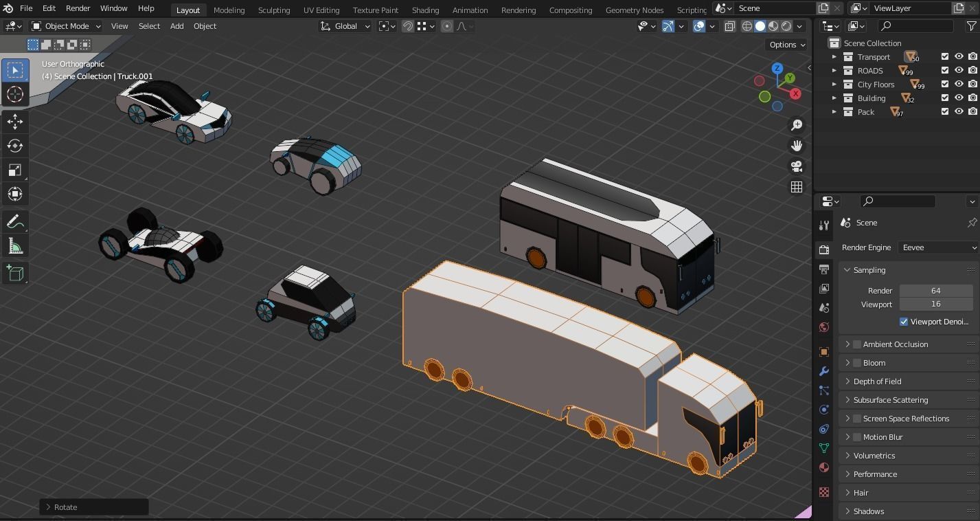The image size is (980, 521).
Task: Expand the Pack collection
Action: coord(834,112)
